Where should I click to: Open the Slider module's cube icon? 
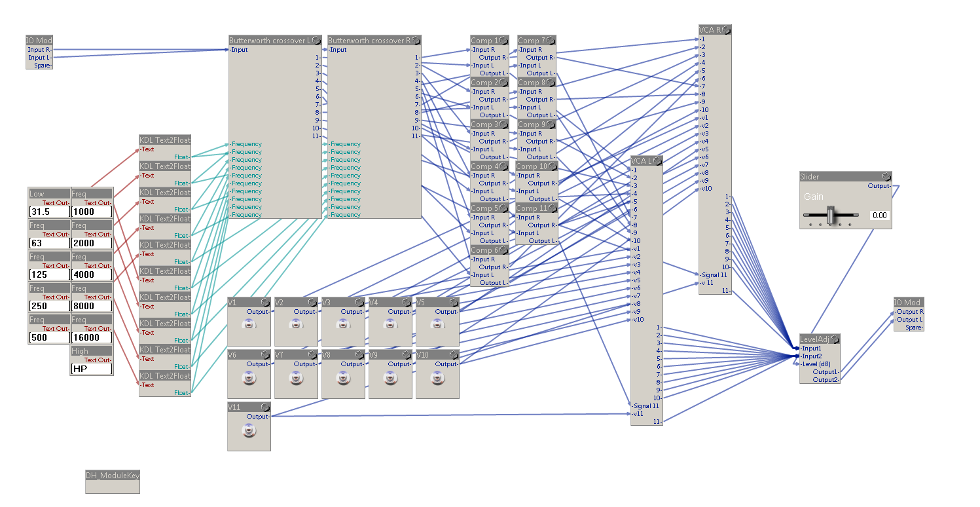click(886, 177)
